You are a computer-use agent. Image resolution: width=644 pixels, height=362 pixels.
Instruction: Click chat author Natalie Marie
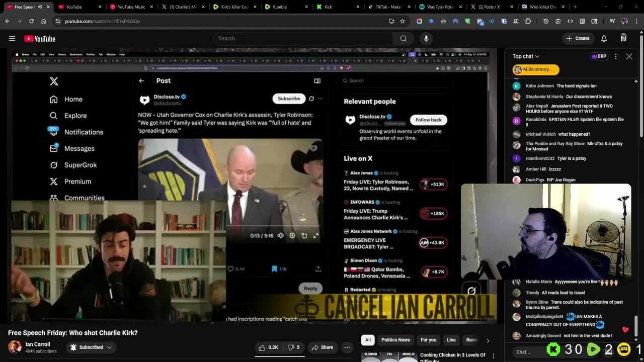(539, 282)
